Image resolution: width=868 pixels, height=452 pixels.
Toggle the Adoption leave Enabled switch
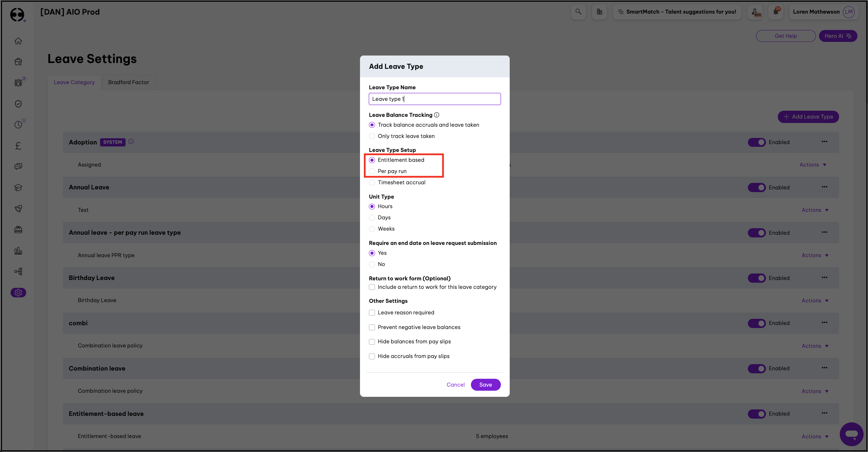pyautogui.click(x=756, y=142)
